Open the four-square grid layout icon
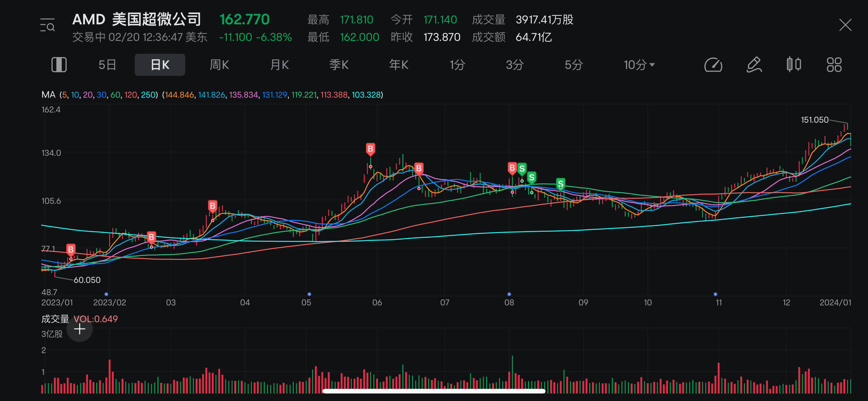 click(834, 65)
